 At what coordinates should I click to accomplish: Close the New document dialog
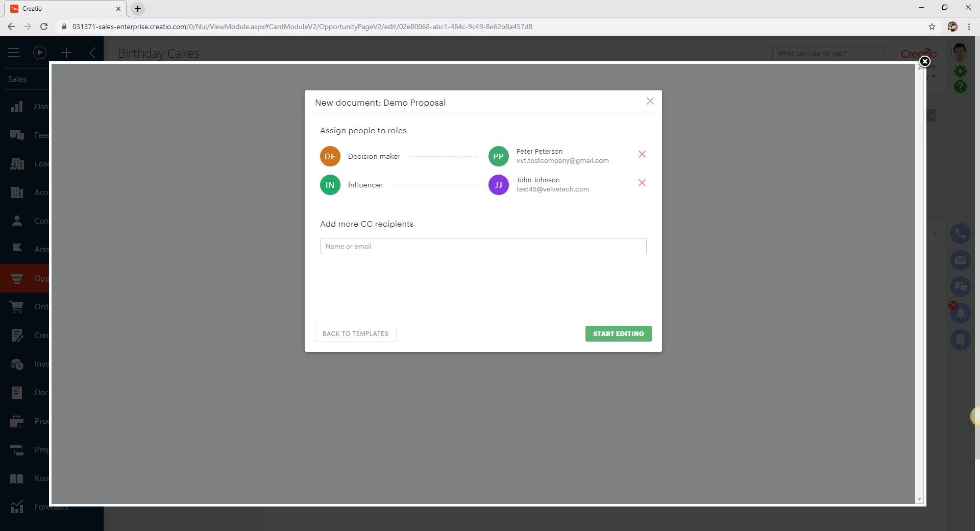tap(650, 101)
